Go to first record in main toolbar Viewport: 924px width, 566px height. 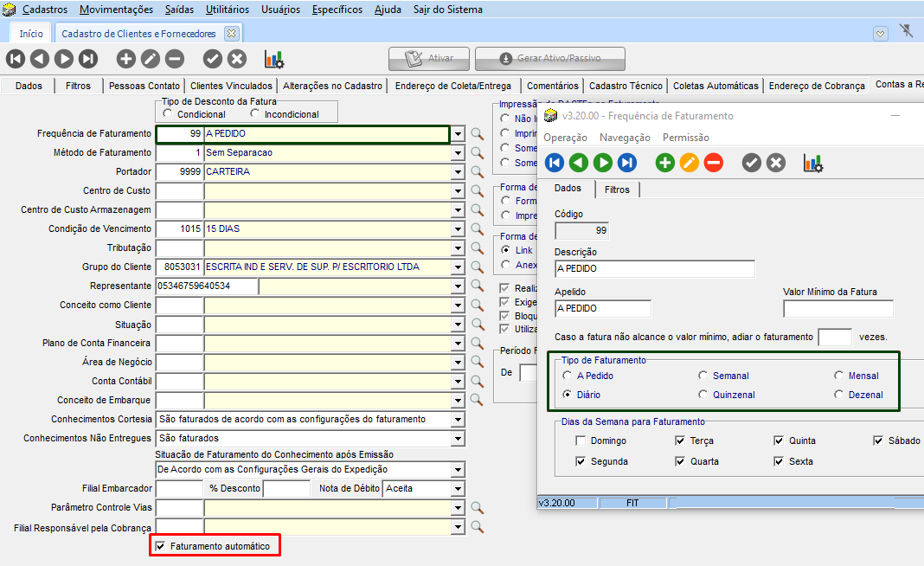click(x=16, y=59)
